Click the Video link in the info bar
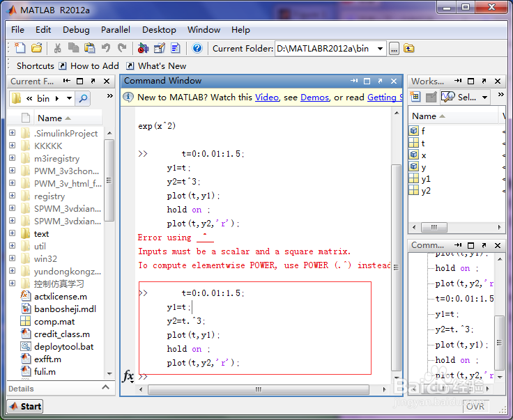 coord(267,98)
